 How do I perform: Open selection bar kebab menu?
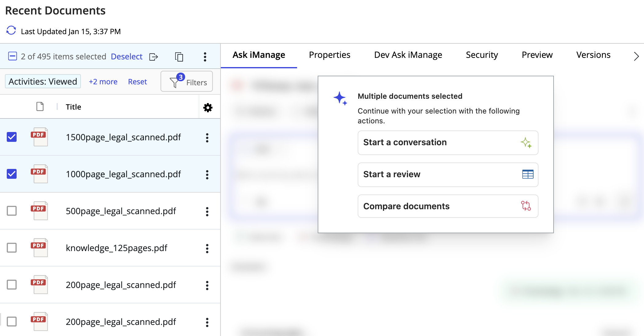(x=205, y=57)
